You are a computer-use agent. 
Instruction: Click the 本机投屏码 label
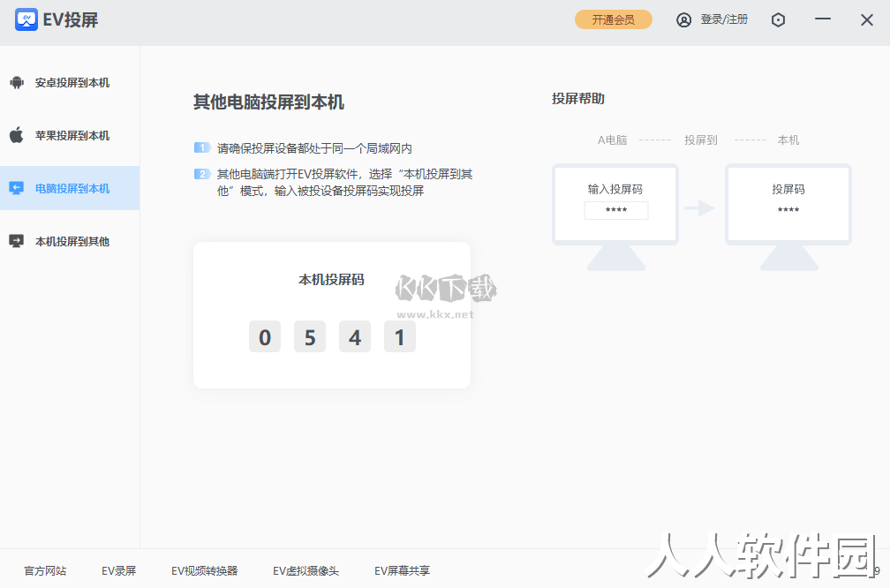click(x=331, y=280)
